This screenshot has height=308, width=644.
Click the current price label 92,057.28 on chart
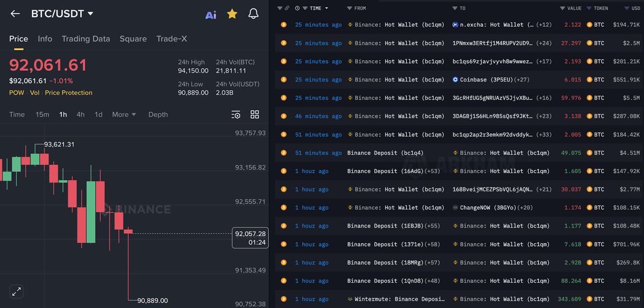[250, 238]
